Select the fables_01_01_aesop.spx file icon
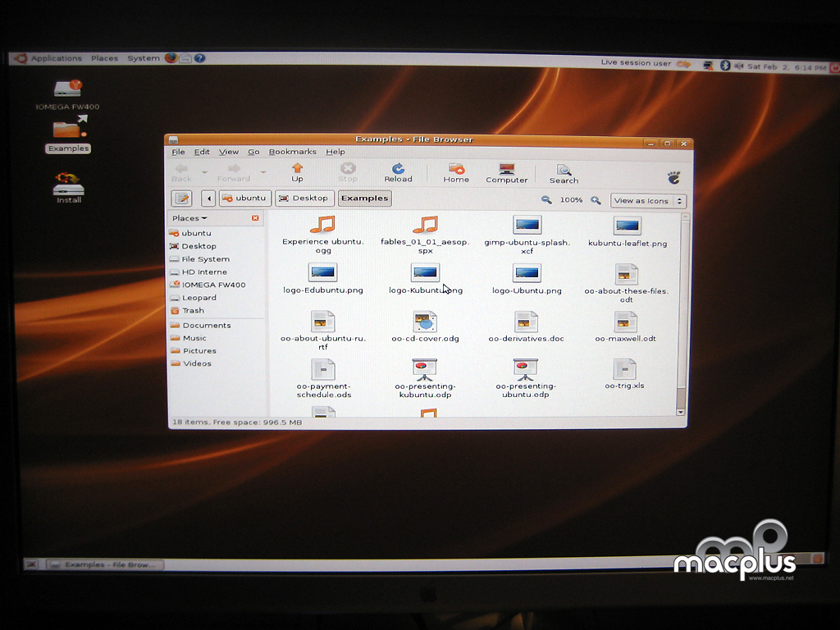The height and width of the screenshot is (630, 840). pos(426,225)
